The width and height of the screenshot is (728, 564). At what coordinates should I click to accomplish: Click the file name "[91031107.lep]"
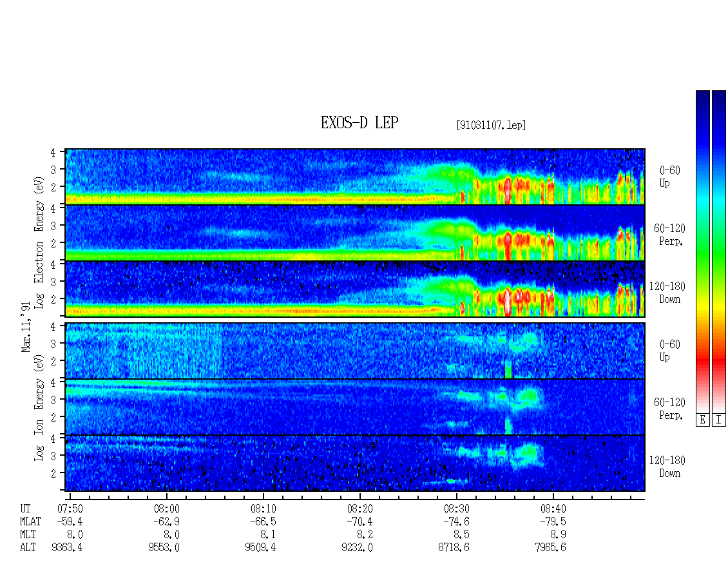[x=491, y=125]
